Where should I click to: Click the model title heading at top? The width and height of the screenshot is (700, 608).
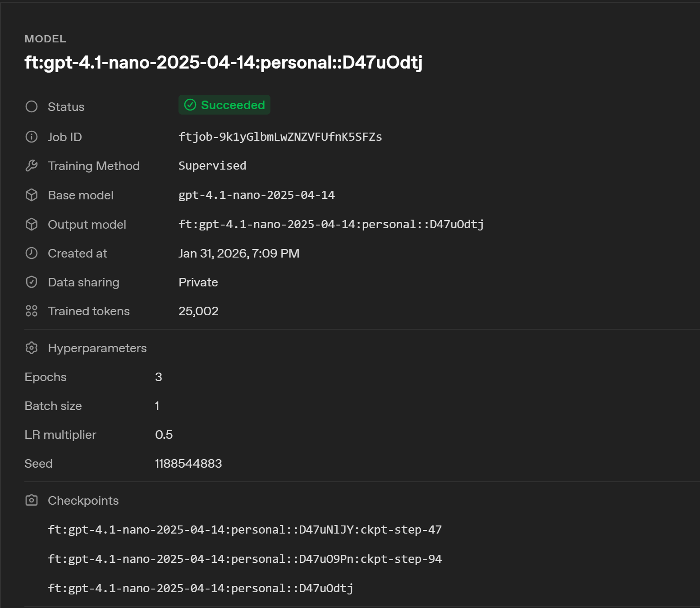tap(224, 63)
